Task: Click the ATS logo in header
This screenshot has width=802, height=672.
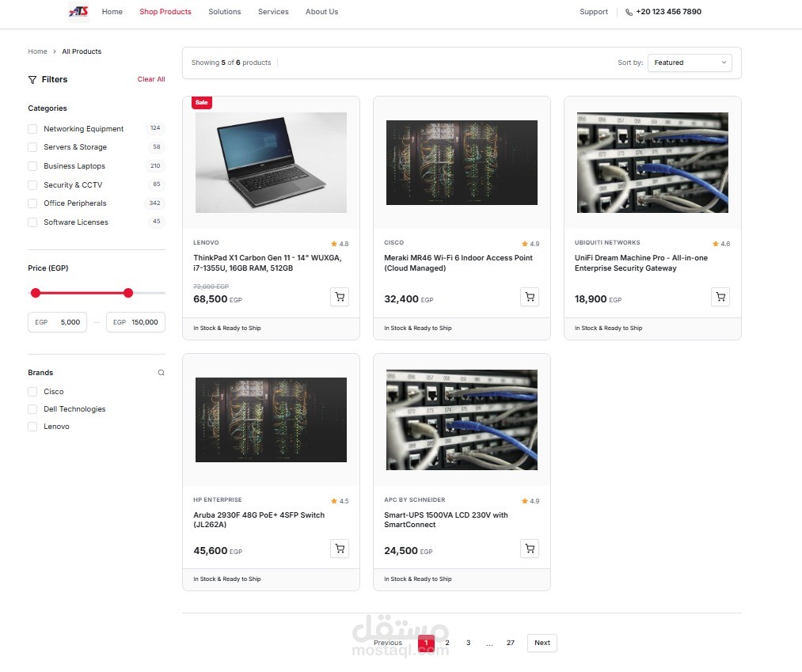Action: tap(78, 11)
